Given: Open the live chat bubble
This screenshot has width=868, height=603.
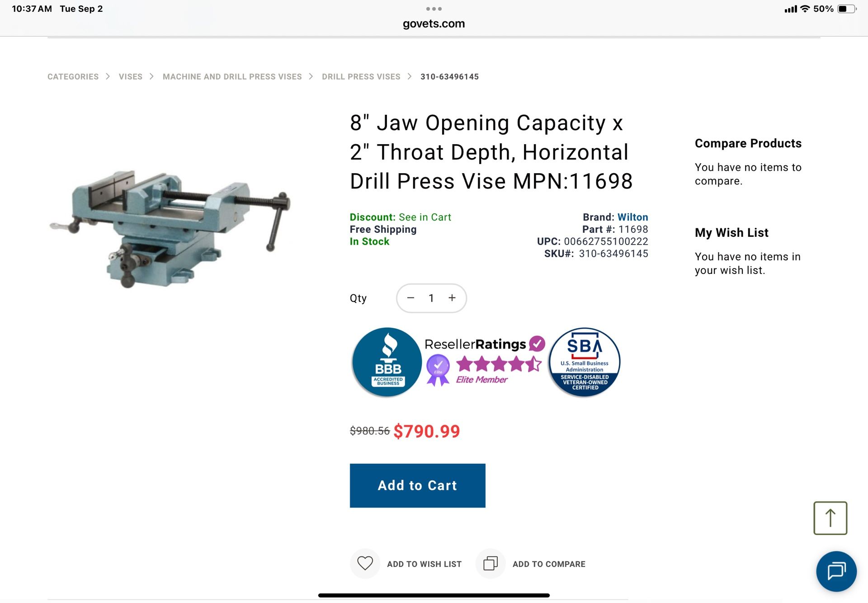Looking at the screenshot, I should [x=836, y=571].
